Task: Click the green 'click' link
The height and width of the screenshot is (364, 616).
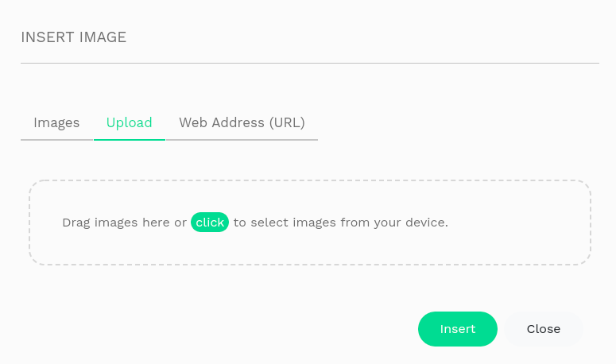Action: click(x=210, y=223)
